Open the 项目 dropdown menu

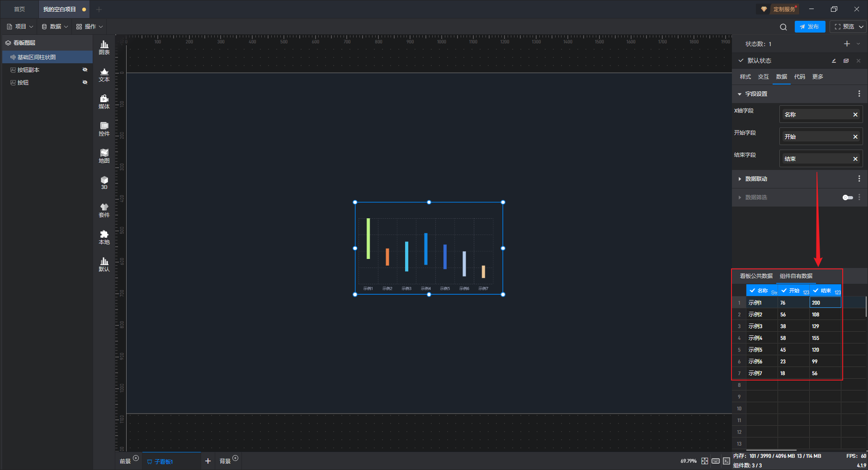click(20, 27)
